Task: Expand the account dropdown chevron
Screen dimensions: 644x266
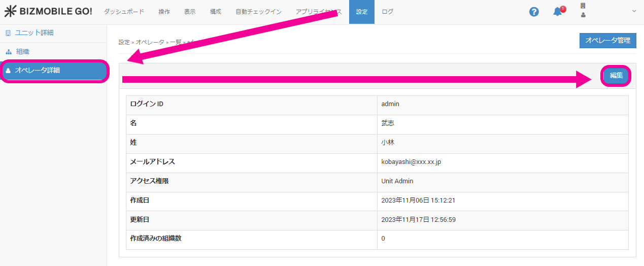Action: coord(634,11)
